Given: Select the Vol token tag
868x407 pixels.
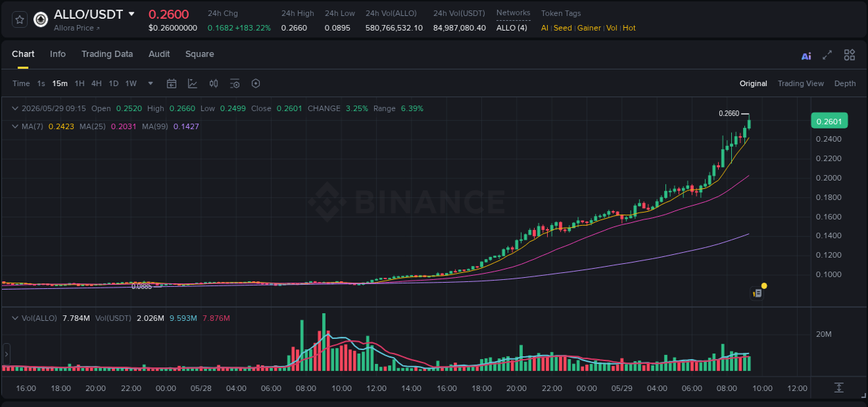Looking at the screenshot, I should (x=612, y=28).
